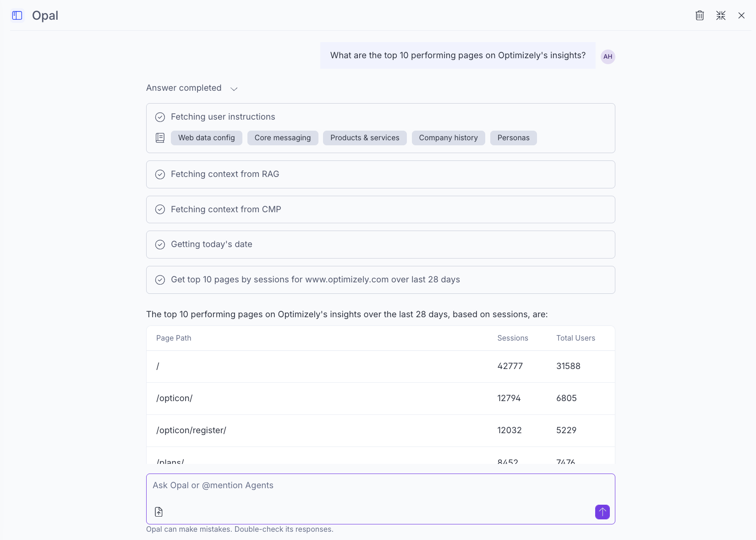Select the Page Path column header
756x540 pixels.
tap(174, 338)
